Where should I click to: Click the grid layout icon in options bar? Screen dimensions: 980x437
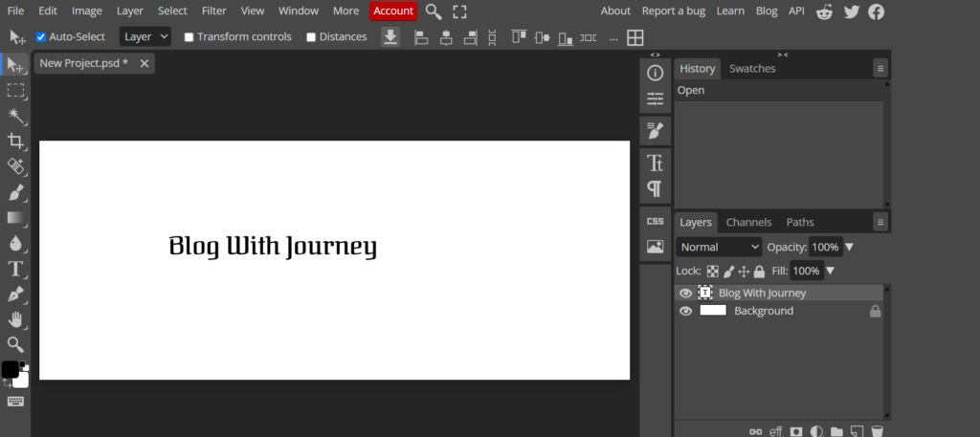[635, 37]
